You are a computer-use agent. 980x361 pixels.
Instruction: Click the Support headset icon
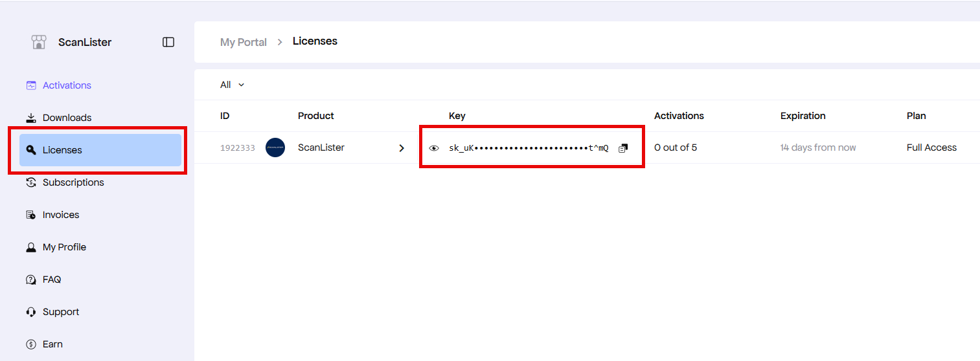click(x=31, y=312)
